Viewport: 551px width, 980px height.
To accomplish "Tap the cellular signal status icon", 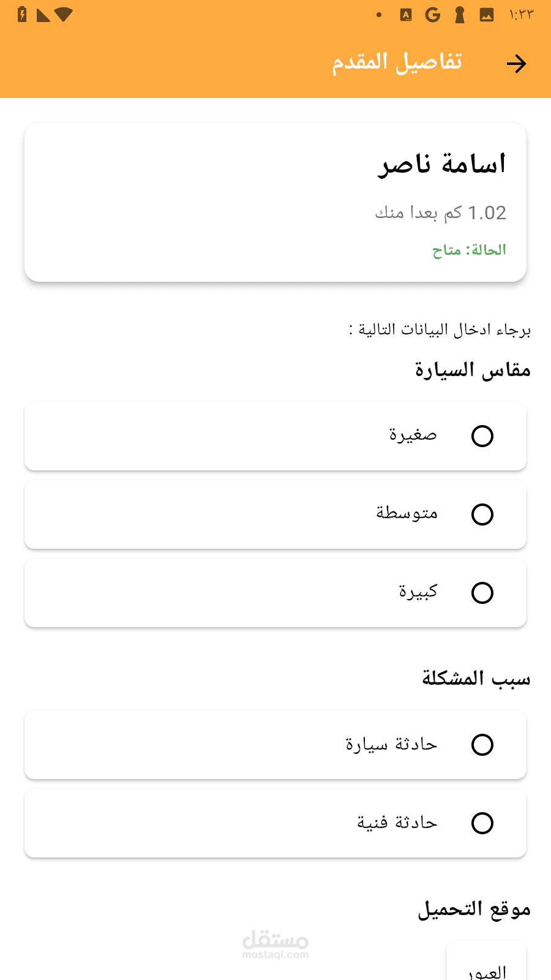I will [x=43, y=15].
